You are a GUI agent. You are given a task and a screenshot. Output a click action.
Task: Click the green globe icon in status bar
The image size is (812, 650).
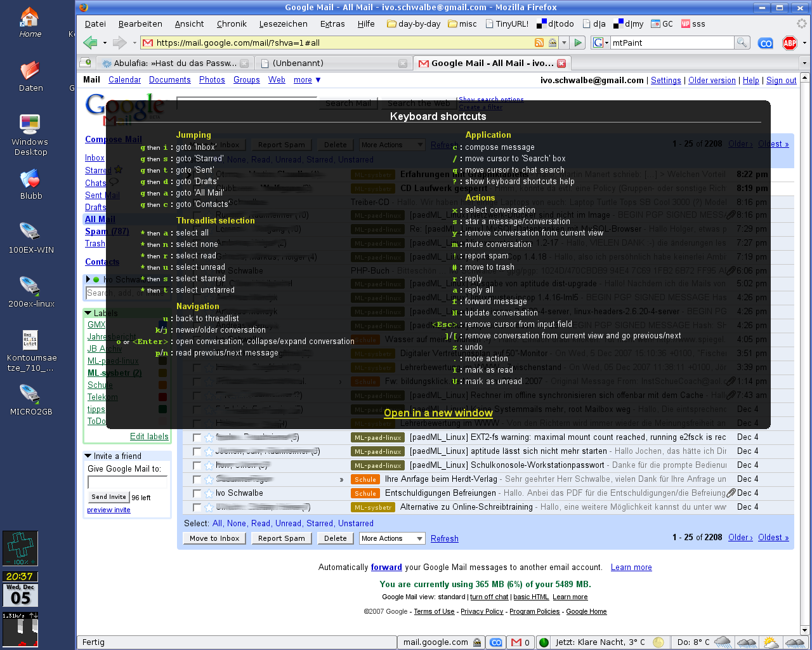544,642
